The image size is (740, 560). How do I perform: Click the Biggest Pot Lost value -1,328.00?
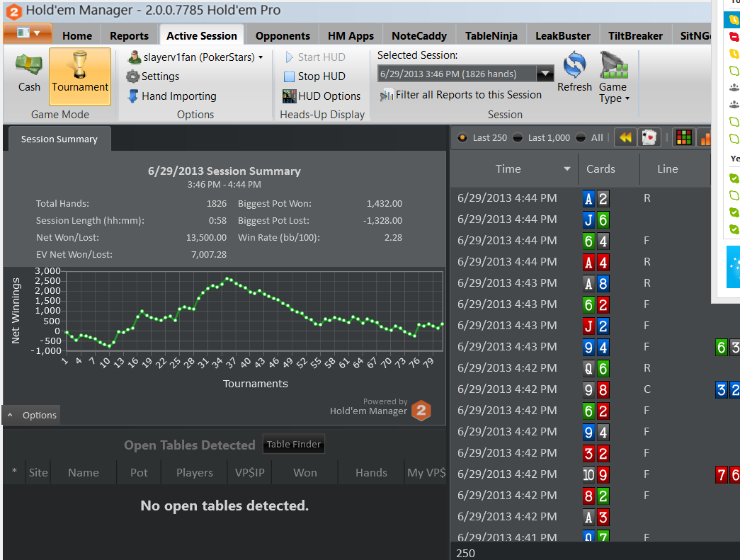[382, 221]
